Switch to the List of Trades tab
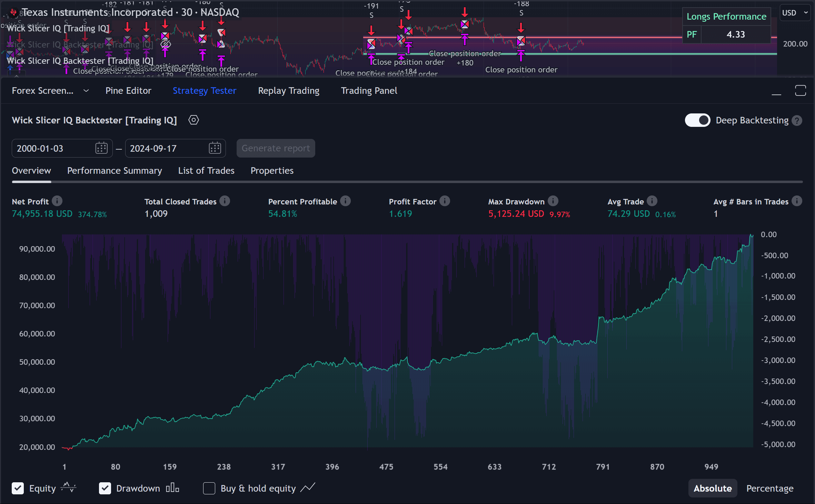The width and height of the screenshot is (815, 504). tap(206, 171)
